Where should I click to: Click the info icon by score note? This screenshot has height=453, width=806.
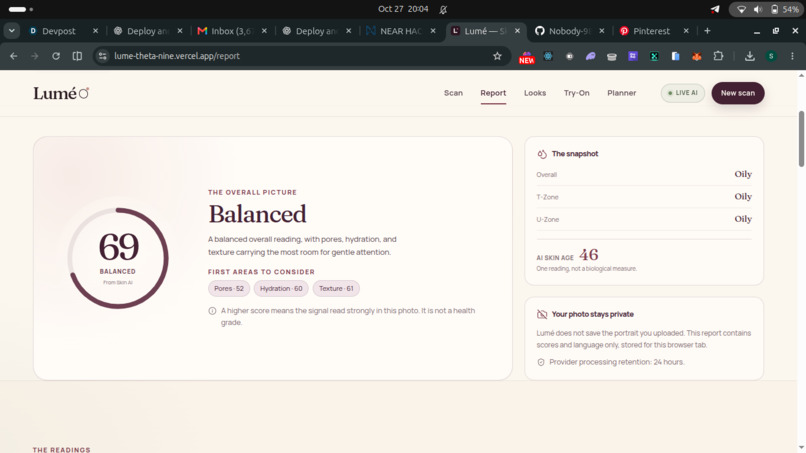(x=212, y=311)
